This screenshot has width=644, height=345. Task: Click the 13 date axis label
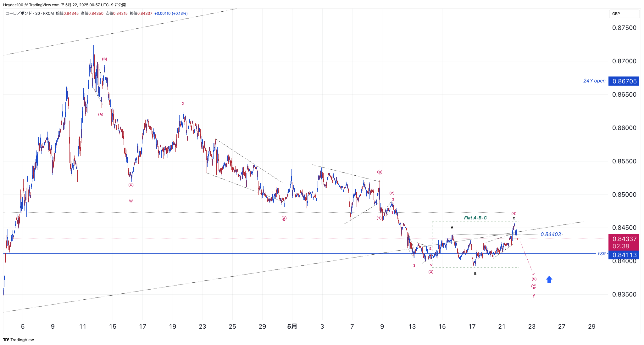412,326
